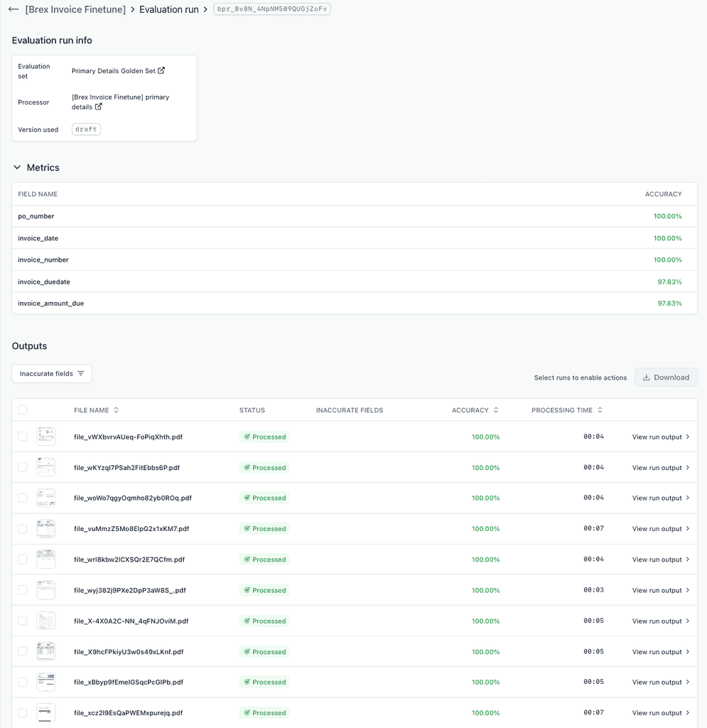The height and width of the screenshot is (728, 707).
Task: Collapse the Metrics section
Action: pyautogui.click(x=16, y=167)
